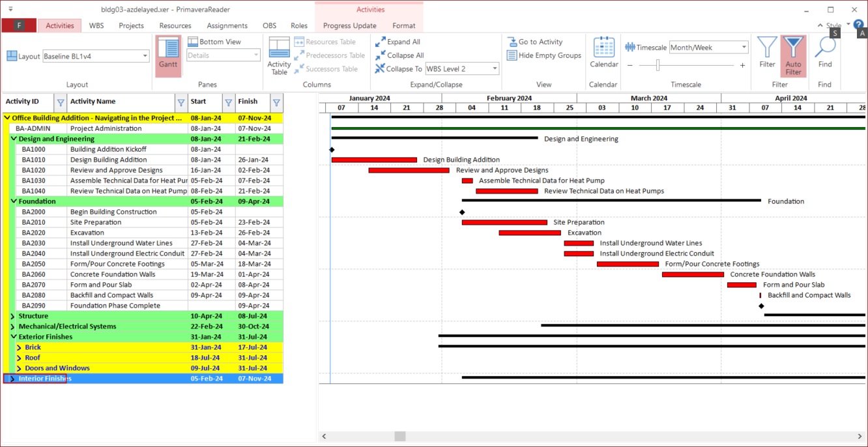Click the Expand All button
Viewport: 868px width, 447px height.
tap(398, 42)
